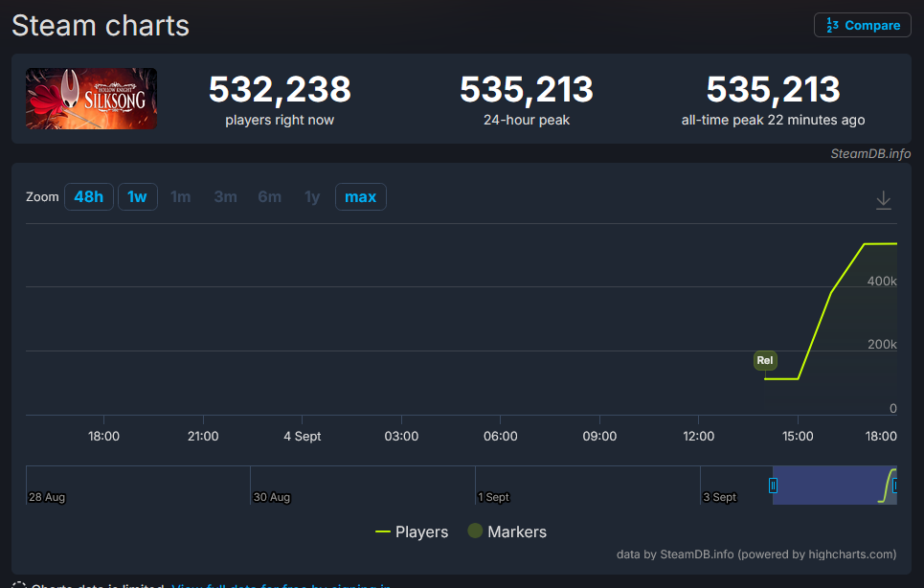Click the 4 Sept axis label
The image size is (924, 588).
coord(303,437)
